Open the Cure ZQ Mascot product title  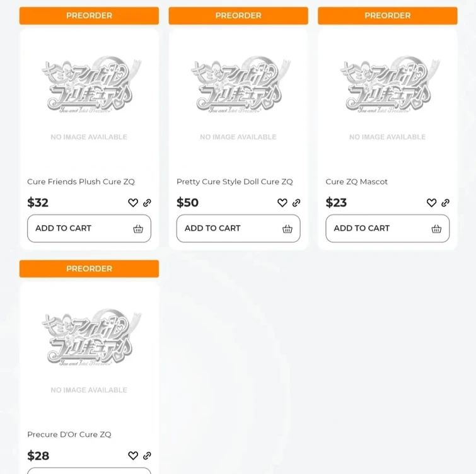click(x=357, y=182)
